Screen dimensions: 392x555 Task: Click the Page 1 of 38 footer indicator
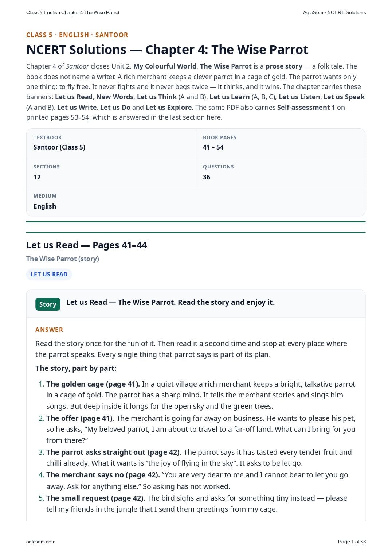[x=352, y=542]
